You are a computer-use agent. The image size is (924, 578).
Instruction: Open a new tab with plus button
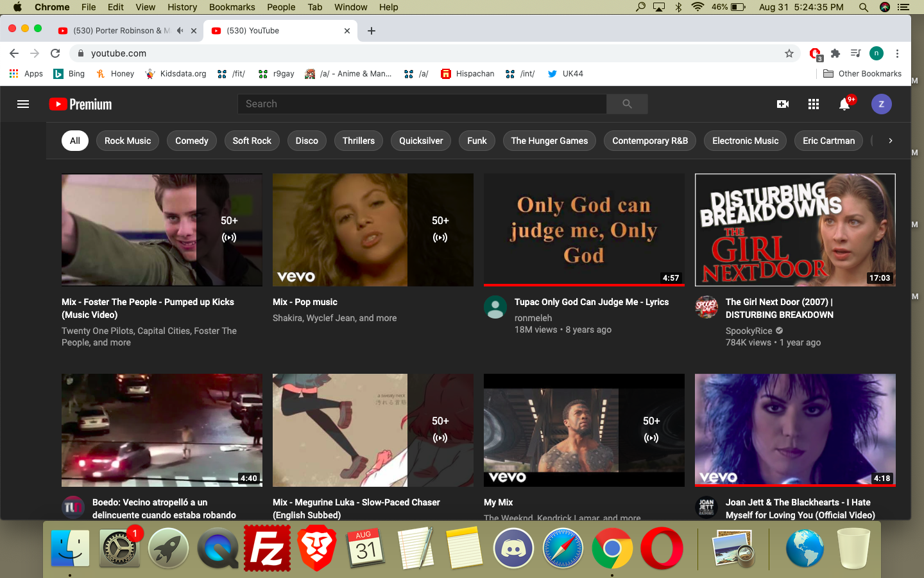click(372, 31)
